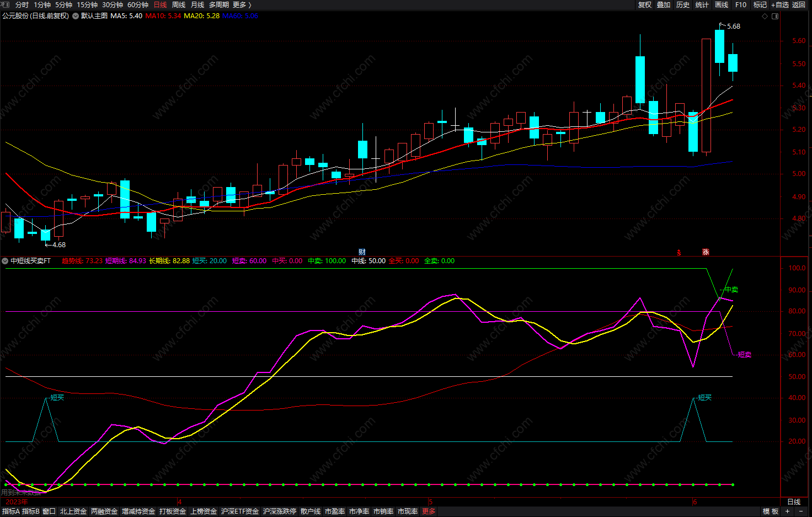Select the 日线 period
The image size is (812, 517).
(x=160, y=4)
